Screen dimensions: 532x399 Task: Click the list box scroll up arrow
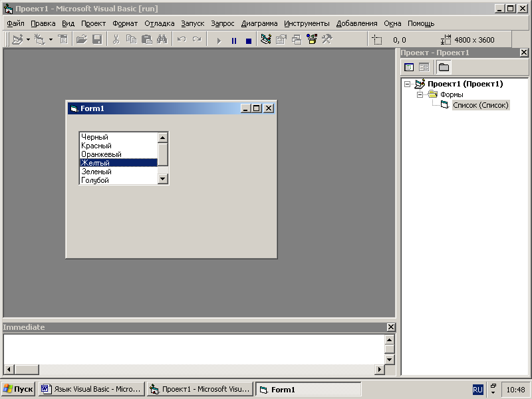pos(162,138)
